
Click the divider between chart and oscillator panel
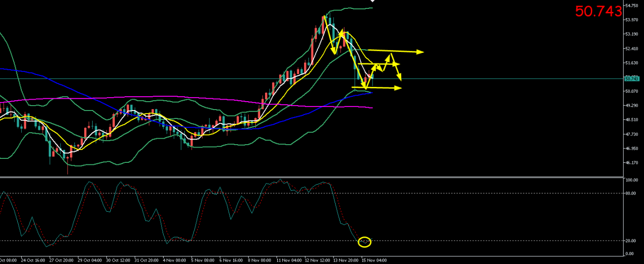coord(310,176)
